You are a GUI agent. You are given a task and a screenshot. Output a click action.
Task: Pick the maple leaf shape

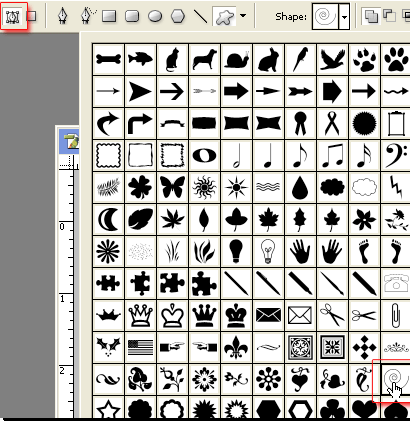(268, 219)
